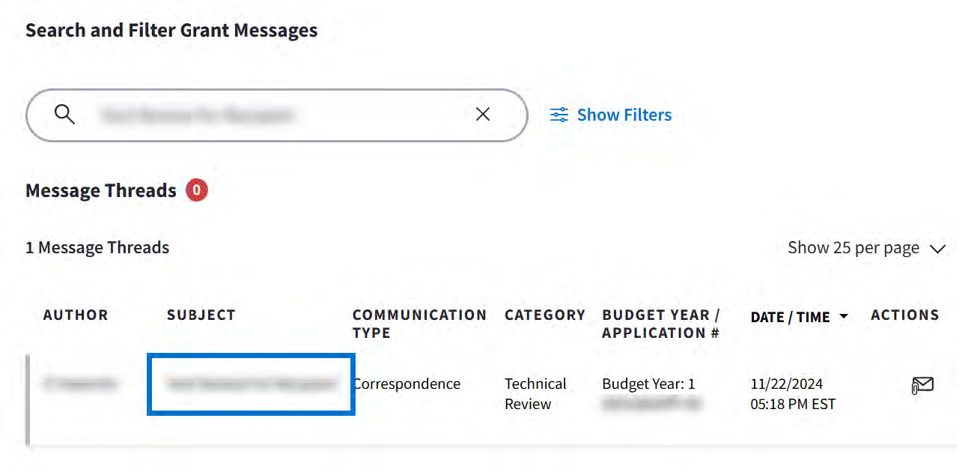This screenshot has width=980, height=472.
Task: Click the Show Filters link text
Action: [x=624, y=115]
